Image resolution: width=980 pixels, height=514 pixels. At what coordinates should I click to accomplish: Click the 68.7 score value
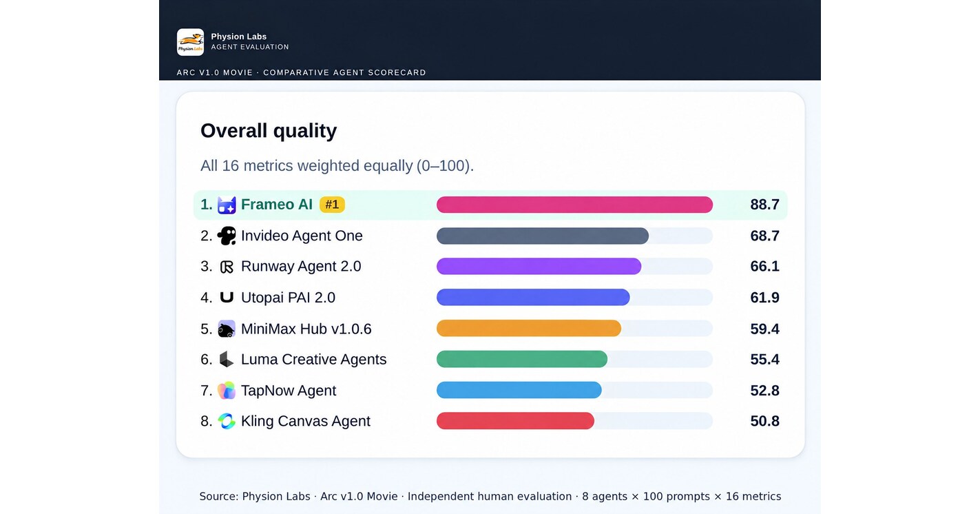click(x=764, y=236)
